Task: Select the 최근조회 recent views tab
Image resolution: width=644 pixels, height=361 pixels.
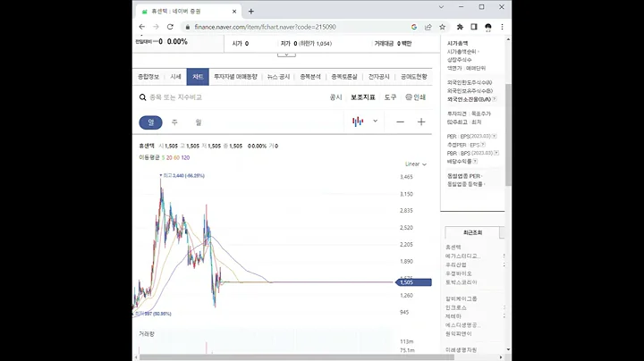Action: 472,232
